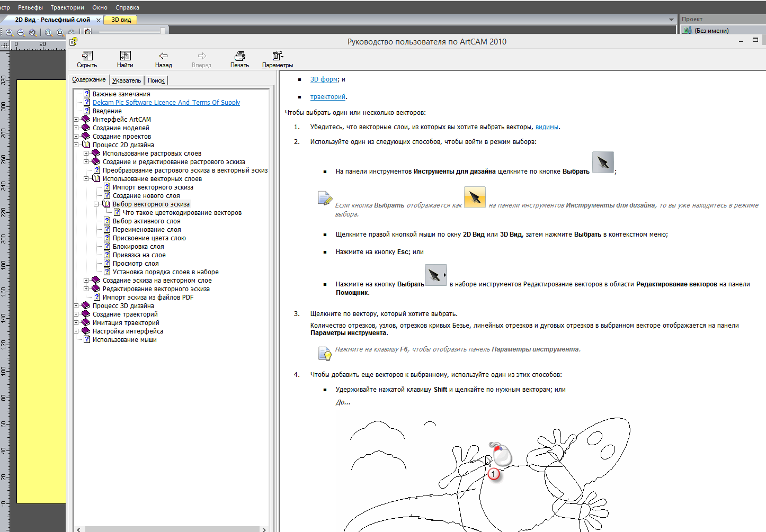Collapse the Использование векторных слоев node
The height and width of the screenshot is (532, 766).
(x=86, y=178)
